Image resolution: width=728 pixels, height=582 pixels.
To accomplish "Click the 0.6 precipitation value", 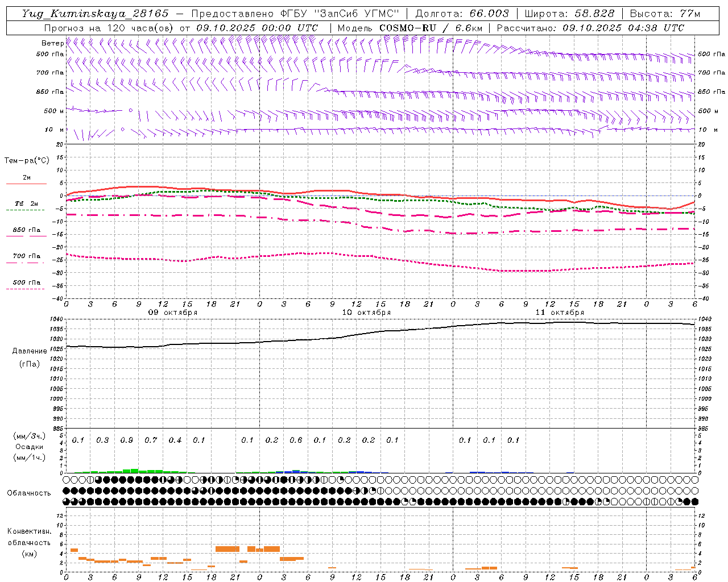I will tap(296, 440).
